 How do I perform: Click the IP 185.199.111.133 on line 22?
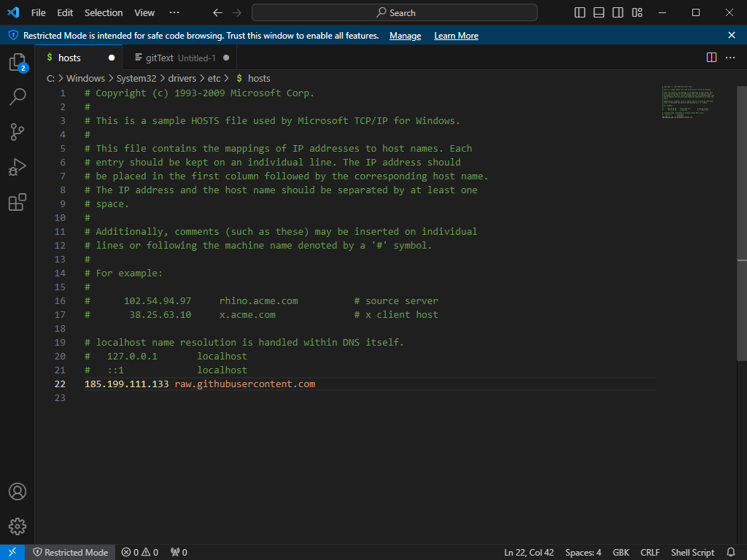pyautogui.click(x=127, y=384)
